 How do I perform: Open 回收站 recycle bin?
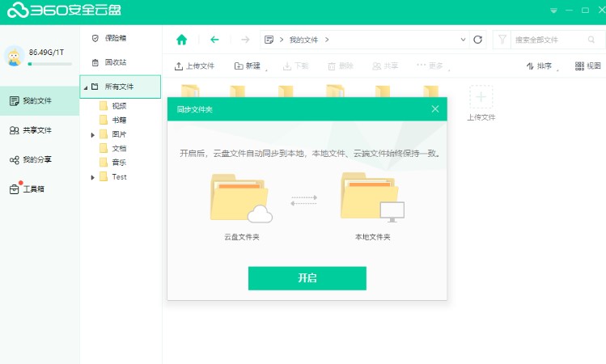pos(109,62)
